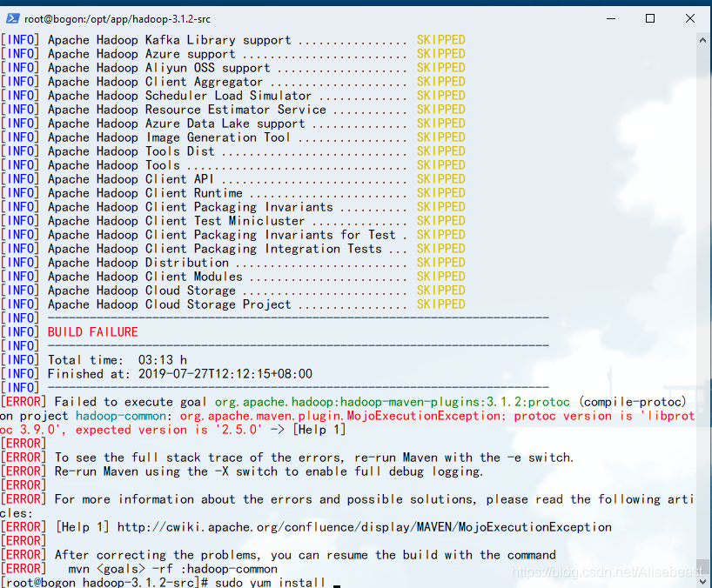
Task: Click the 'hadoop-common' project name in error
Action: tap(121, 416)
